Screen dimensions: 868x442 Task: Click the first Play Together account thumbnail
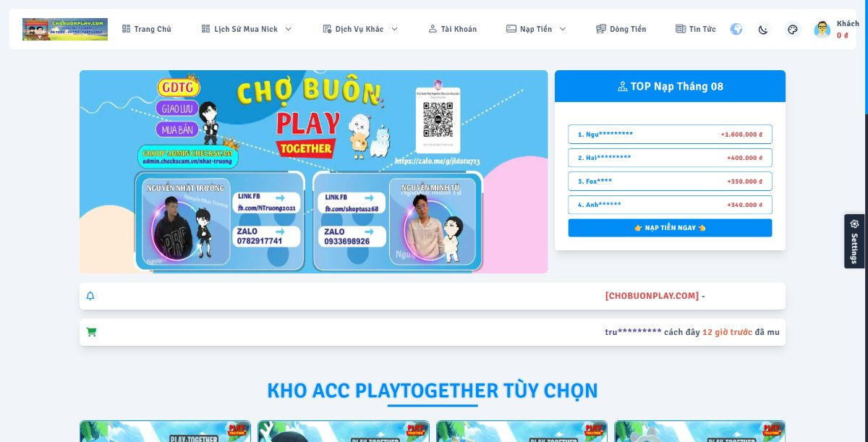165,431
